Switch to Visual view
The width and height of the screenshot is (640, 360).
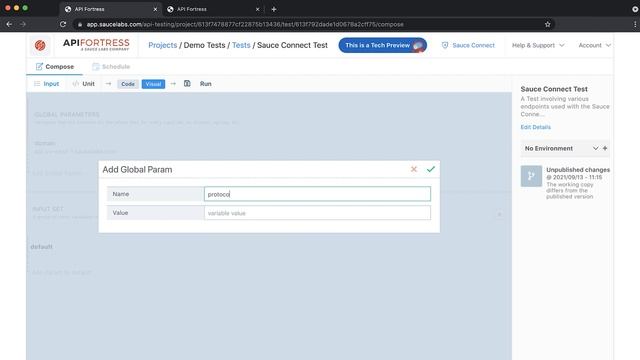tap(153, 84)
